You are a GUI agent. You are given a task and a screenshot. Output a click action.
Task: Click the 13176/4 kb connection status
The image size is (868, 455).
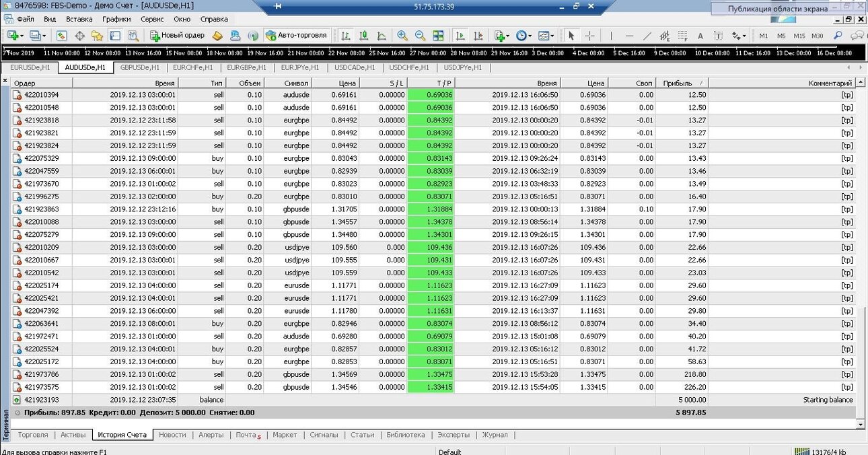coord(820,451)
